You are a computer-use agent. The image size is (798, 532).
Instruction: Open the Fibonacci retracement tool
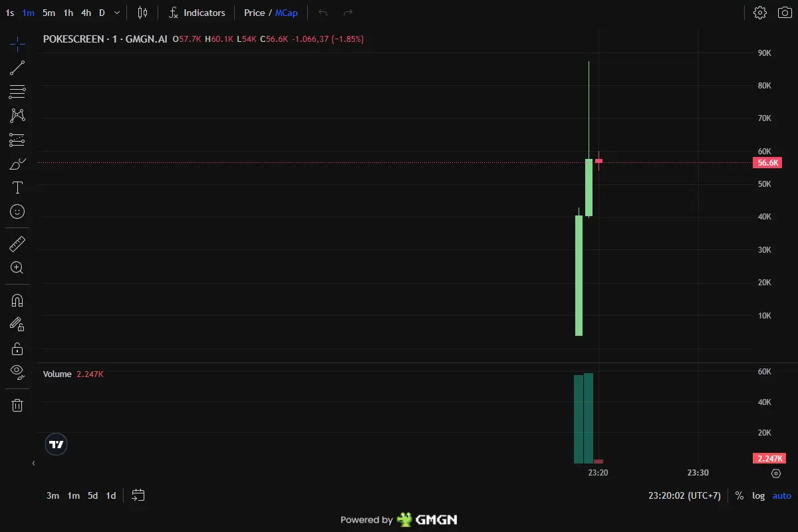[17, 92]
